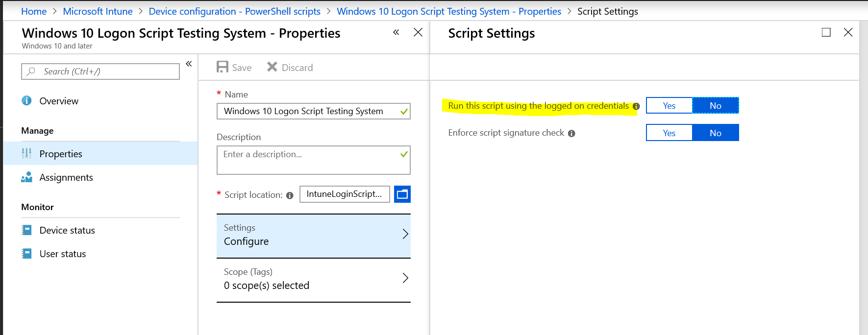Set logged on credentials to No
This screenshot has height=335, width=868.
pyautogui.click(x=716, y=105)
